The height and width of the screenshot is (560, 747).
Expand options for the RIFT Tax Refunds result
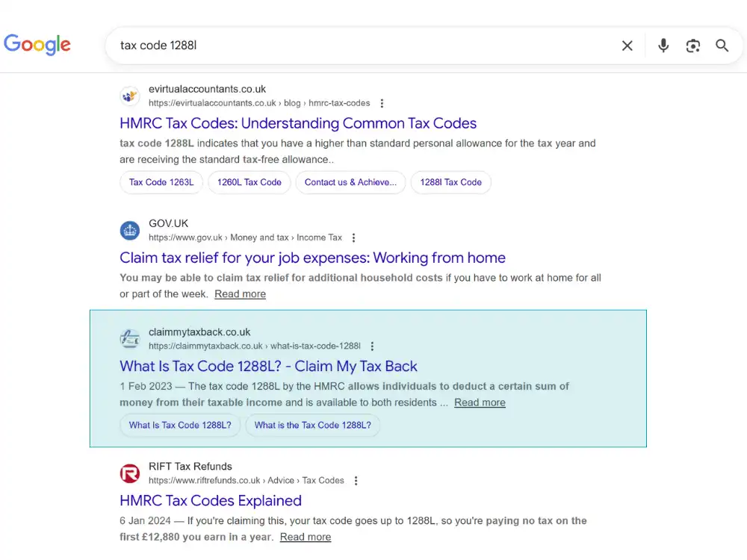(x=356, y=481)
